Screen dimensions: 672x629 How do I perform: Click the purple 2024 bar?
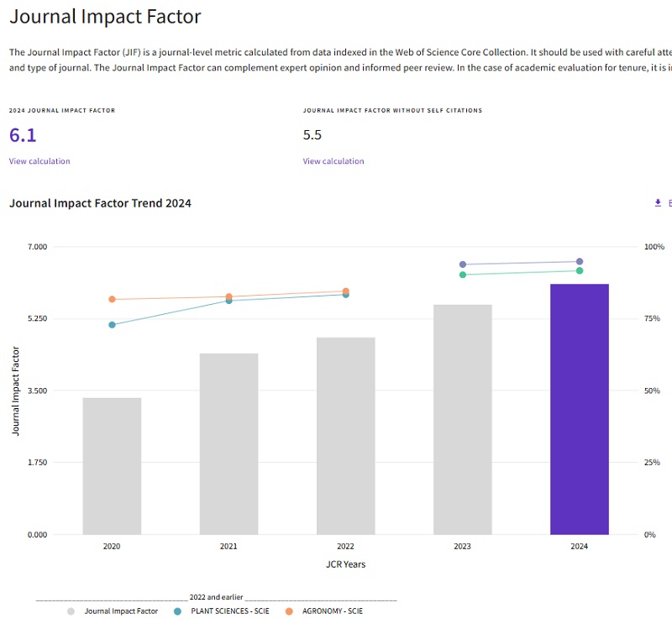pyautogui.click(x=580, y=409)
